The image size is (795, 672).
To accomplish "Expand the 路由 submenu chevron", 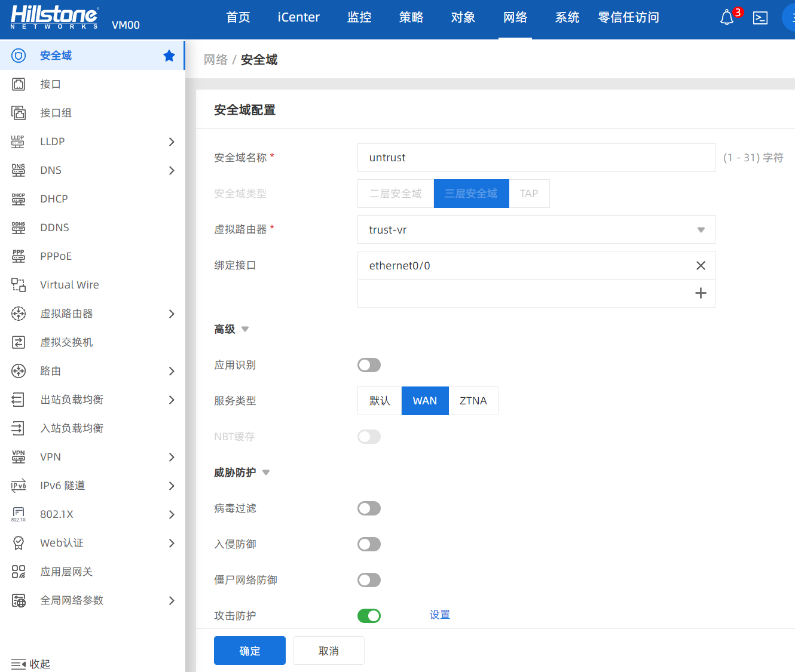I will (x=172, y=371).
